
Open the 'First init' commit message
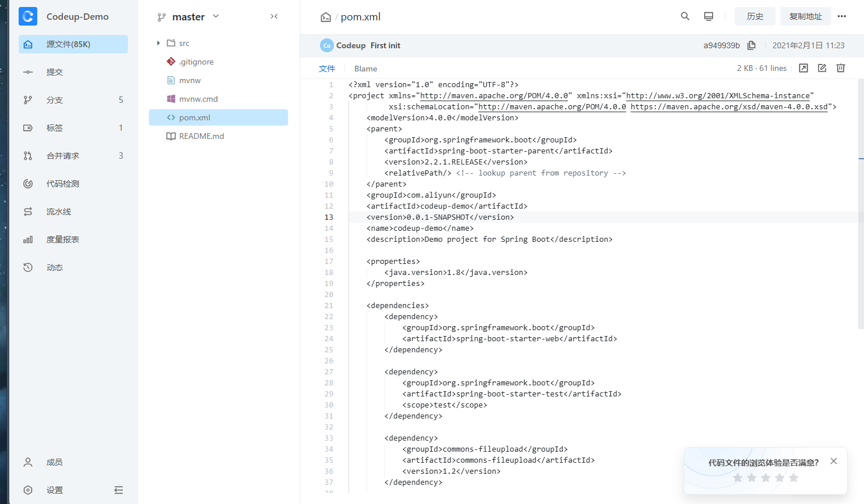[385, 45]
